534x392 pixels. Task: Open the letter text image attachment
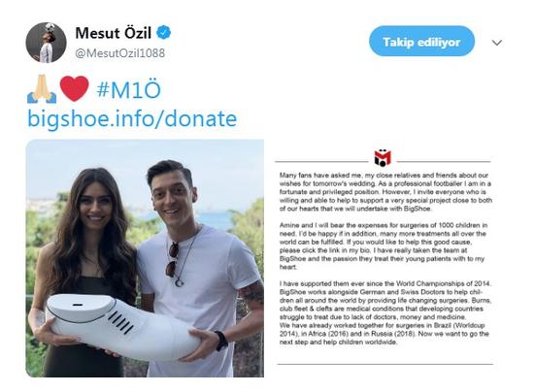pyautogui.click(x=384, y=258)
